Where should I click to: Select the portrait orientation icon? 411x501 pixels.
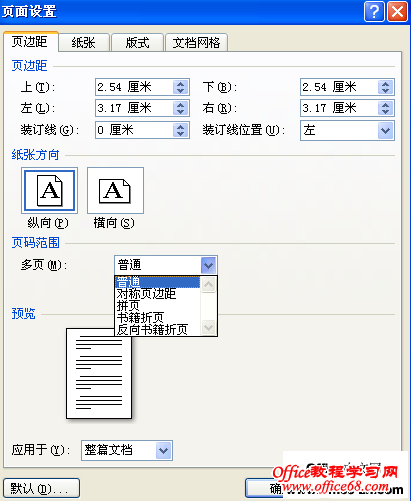49,190
